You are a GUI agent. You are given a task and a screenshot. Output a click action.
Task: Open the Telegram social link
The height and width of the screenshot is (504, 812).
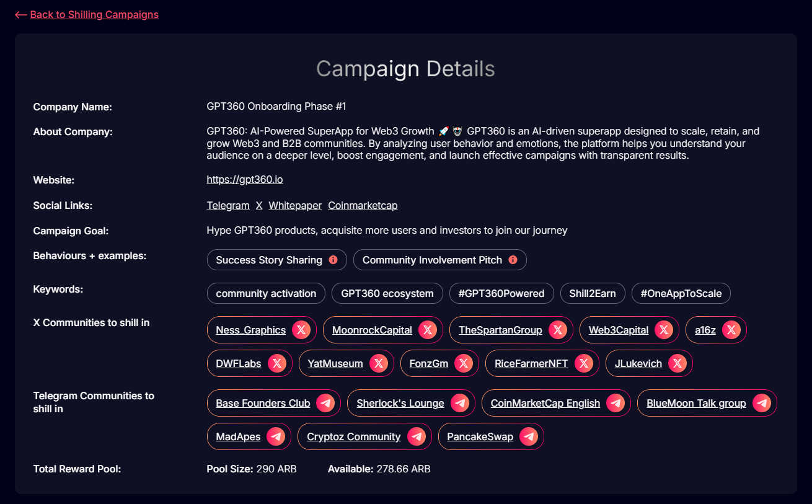pyautogui.click(x=228, y=205)
